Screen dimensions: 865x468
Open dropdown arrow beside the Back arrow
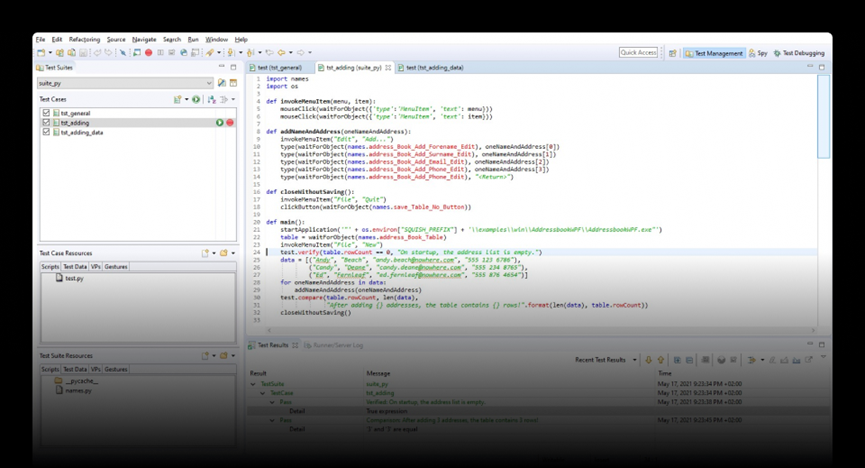pyautogui.click(x=291, y=53)
